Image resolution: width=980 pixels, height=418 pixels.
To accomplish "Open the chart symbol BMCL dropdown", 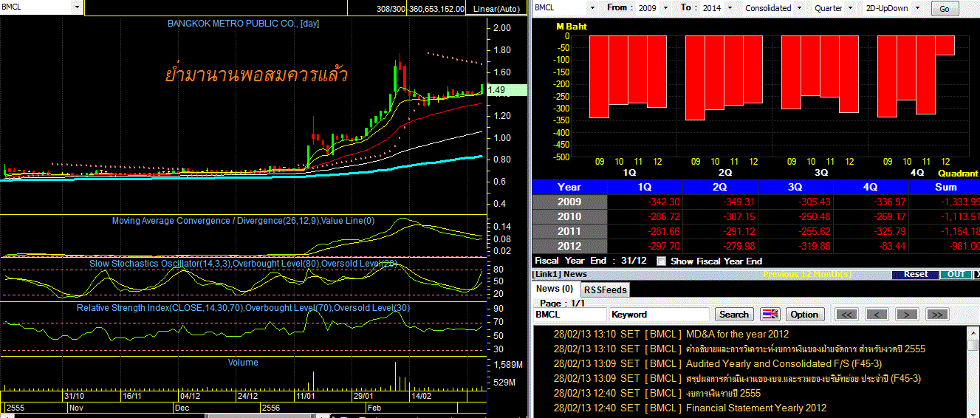I will tap(77, 7).
